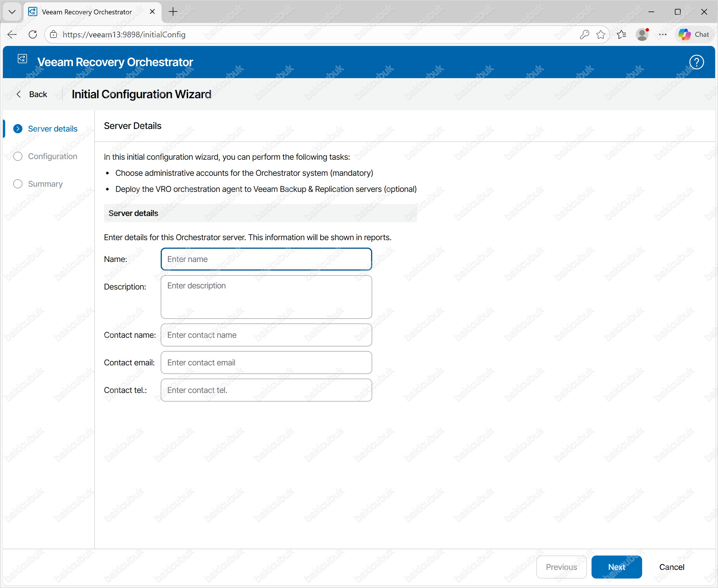Add page to favorites star icon
Viewport: 718px width, 588px height.
point(600,34)
